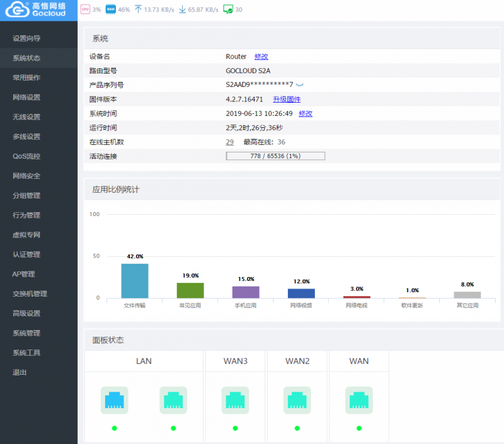Screen dimensions: 504x444
Task: Click the 升级固件 firmware upgrade link
Action: [287, 100]
